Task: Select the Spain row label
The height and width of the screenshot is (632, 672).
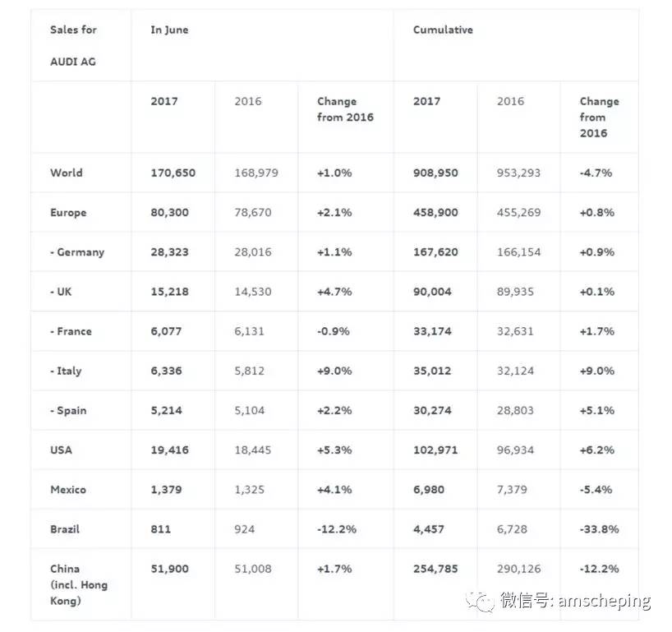Action: pos(68,410)
